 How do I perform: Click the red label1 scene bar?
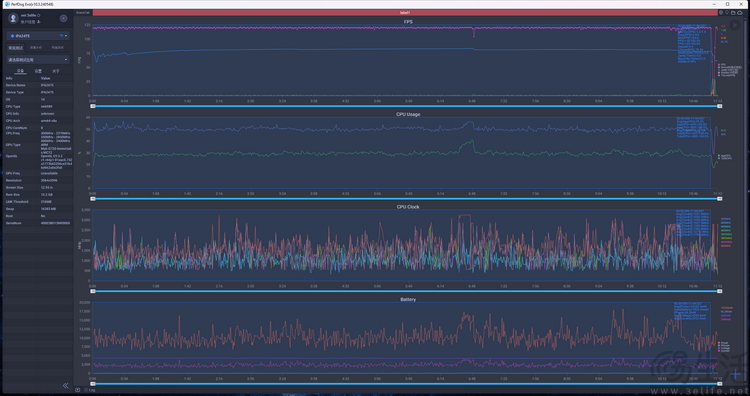point(405,13)
